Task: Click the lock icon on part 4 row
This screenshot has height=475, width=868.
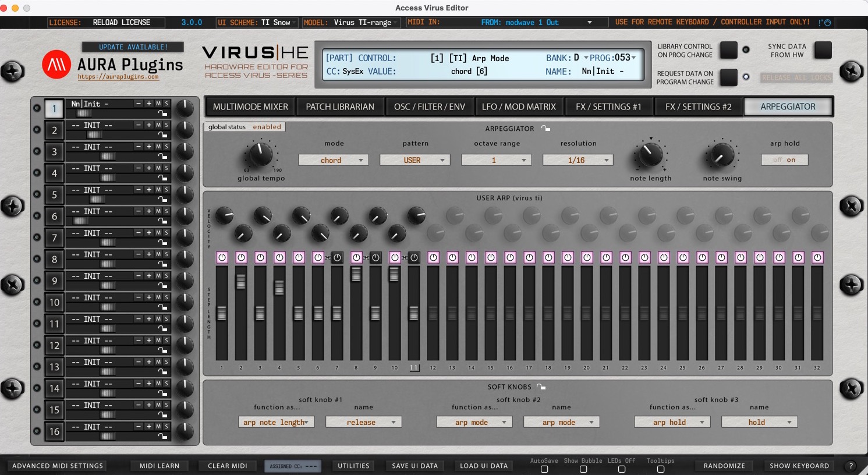Action: (x=163, y=178)
